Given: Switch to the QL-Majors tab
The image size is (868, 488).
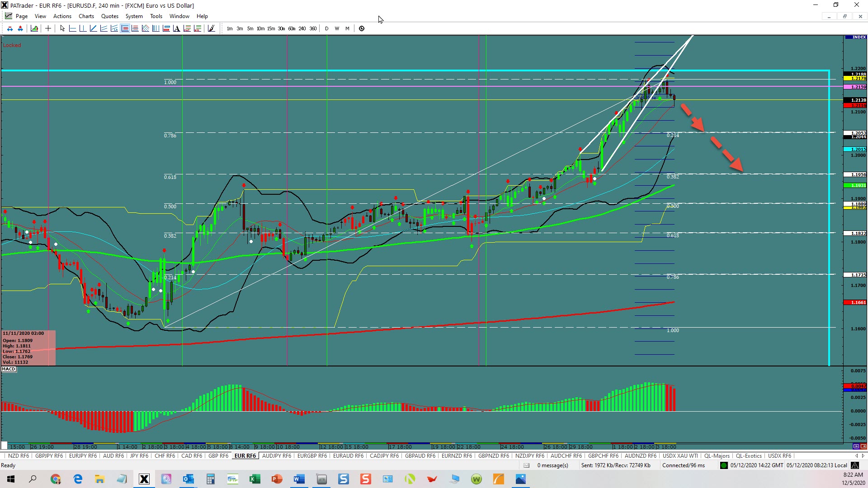Looking at the screenshot, I should (x=717, y=456).
